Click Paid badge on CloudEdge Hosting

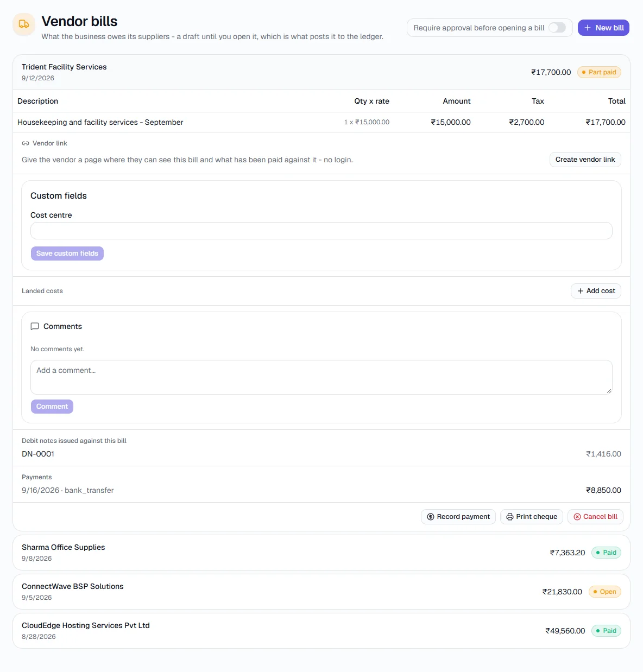click(x=606, y=631)
